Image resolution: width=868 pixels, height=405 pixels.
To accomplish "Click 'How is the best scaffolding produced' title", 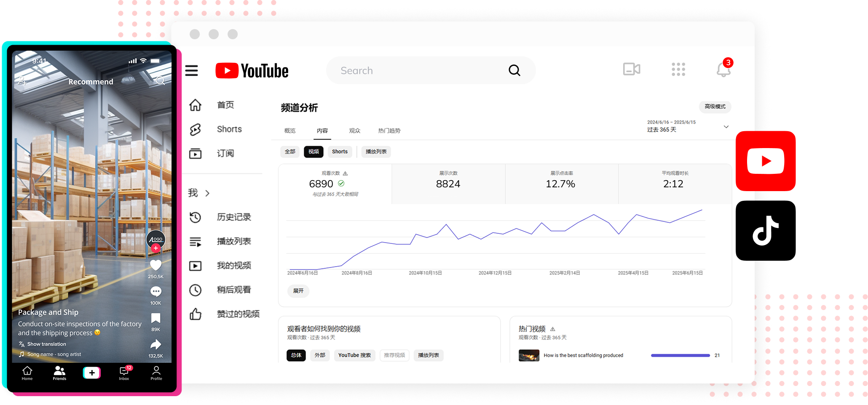I will tap(583, 355).
